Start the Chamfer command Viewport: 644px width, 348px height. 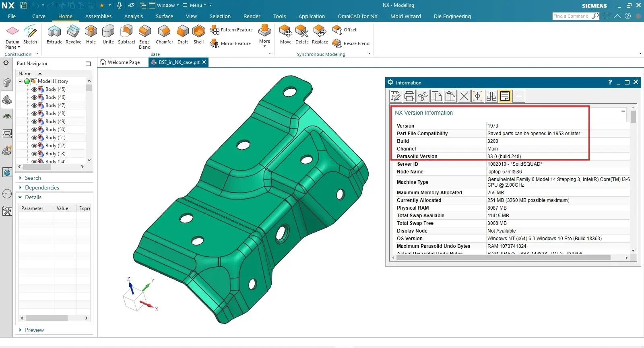[164, 34]
